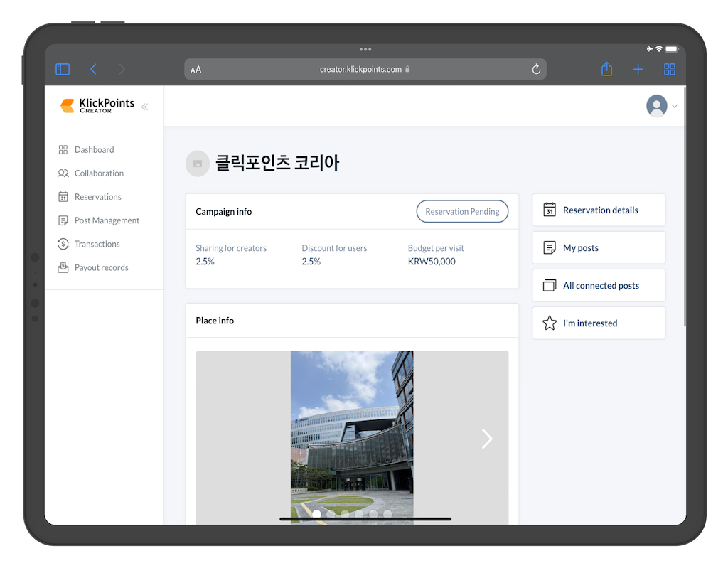Click the note icon on My posts
This screenshot has height=583, width=728.
click(x=550, y=248)
